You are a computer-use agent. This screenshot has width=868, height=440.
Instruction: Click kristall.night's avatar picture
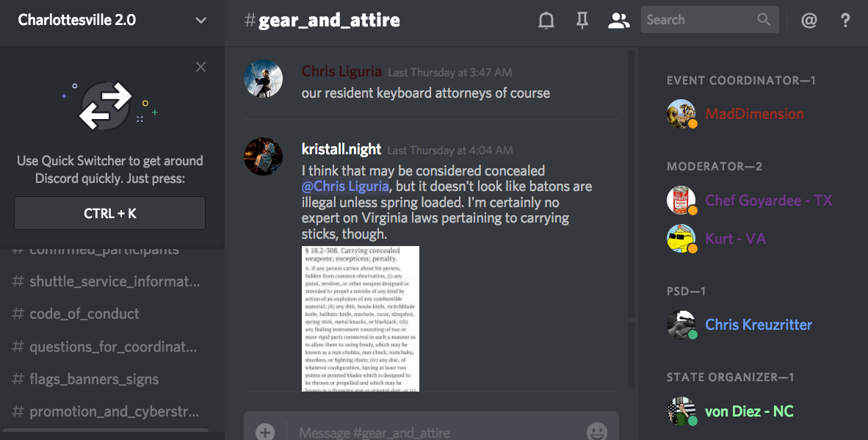263,156
